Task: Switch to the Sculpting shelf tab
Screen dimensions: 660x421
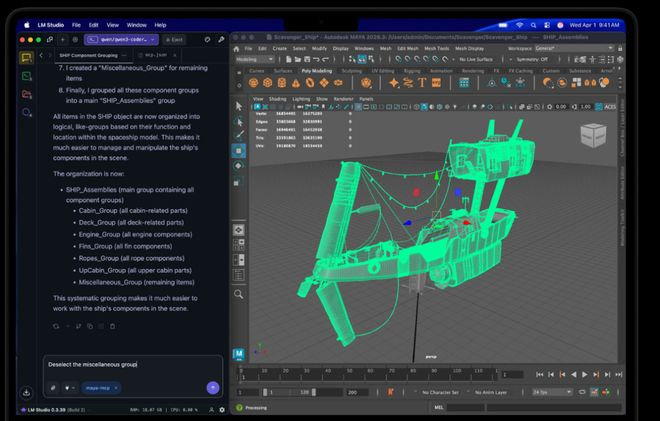Action: [354, 72]
